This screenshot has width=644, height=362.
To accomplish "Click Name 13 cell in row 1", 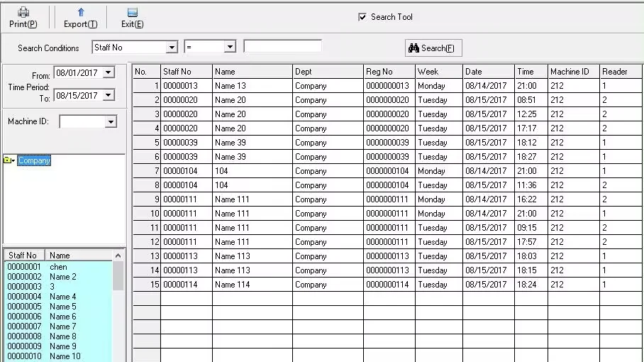I will pyautogui.click(x=252, y=86).
